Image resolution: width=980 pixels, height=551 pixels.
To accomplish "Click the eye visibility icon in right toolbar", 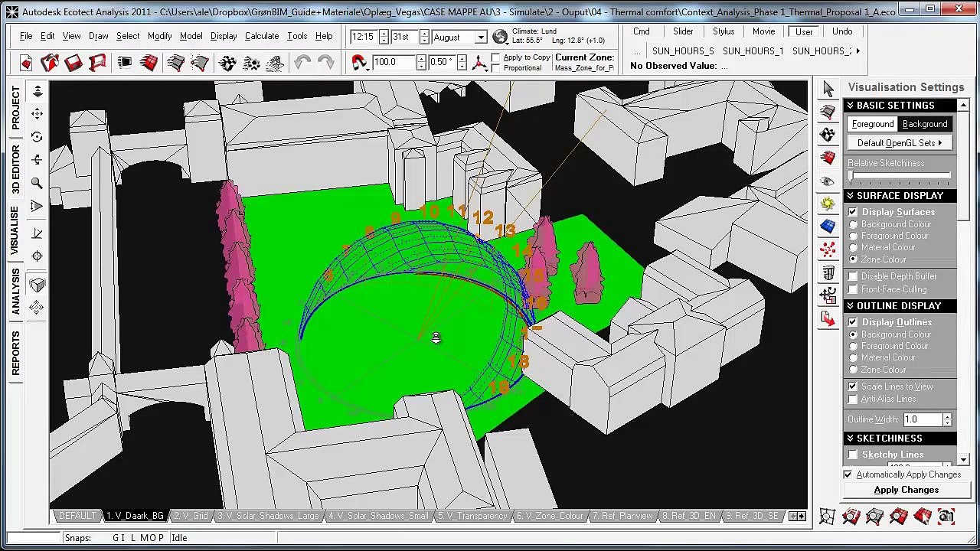I will point(828,181).
